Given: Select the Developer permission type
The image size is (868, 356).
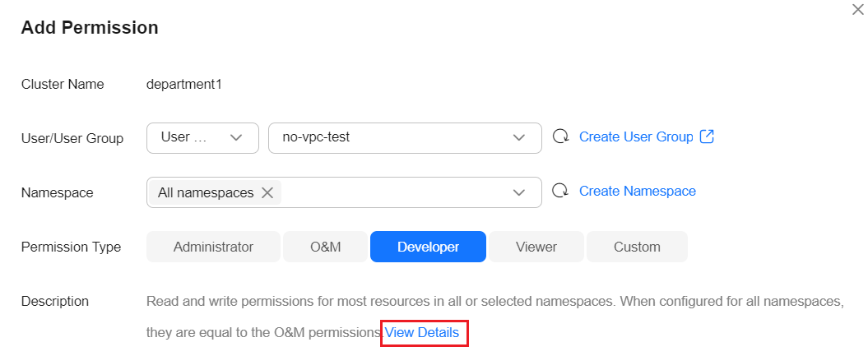Looking at the screenshot, I should tap(429, 247).
